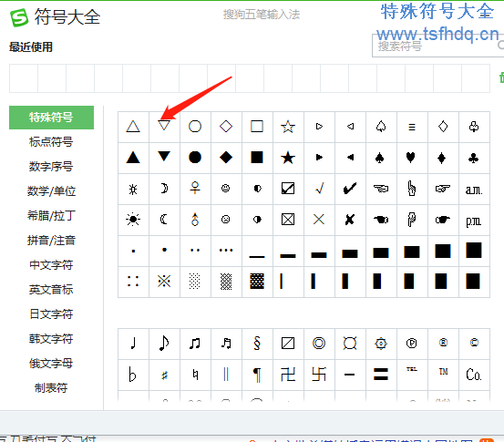Image resolution: width=504 pixels, height=442 pixels.
Task: Select the hollow circle symbol
Action: [195, 127]
